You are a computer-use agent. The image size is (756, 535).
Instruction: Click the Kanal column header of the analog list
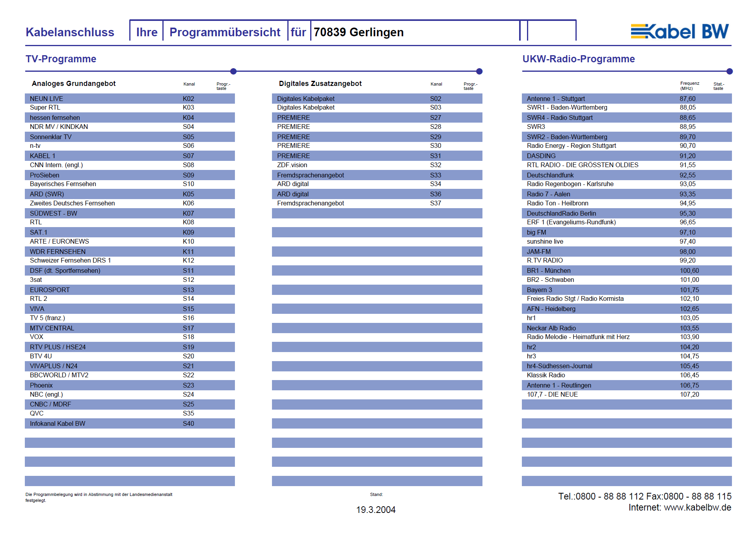[x=189, y=84]
